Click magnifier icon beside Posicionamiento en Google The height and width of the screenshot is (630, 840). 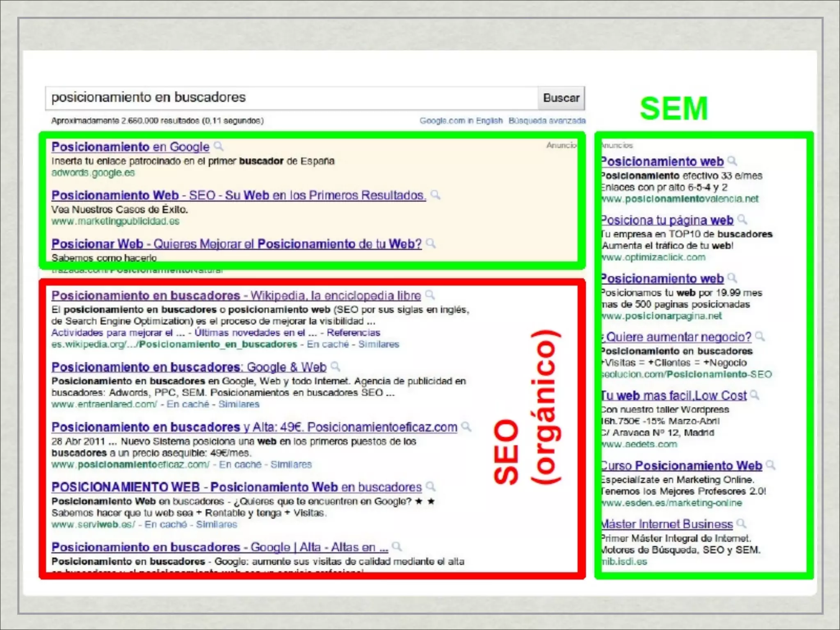click(219, 146)
